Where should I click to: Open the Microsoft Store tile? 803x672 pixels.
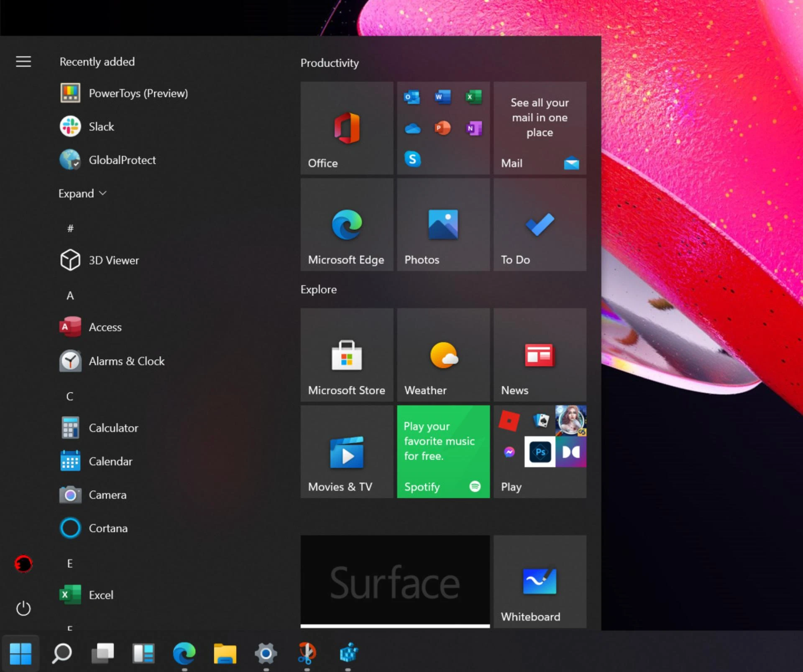[346, 355]
